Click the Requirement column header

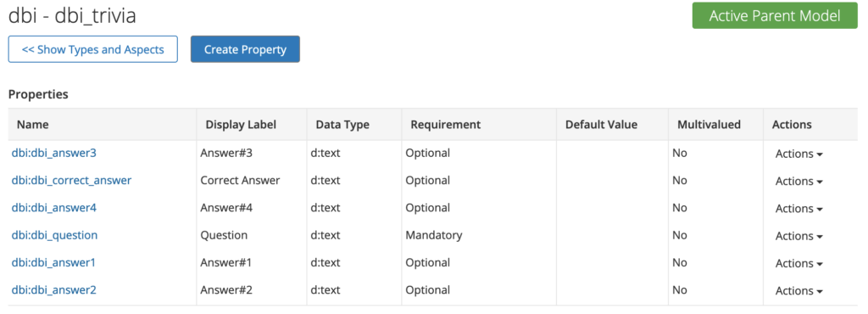[446, 125]
